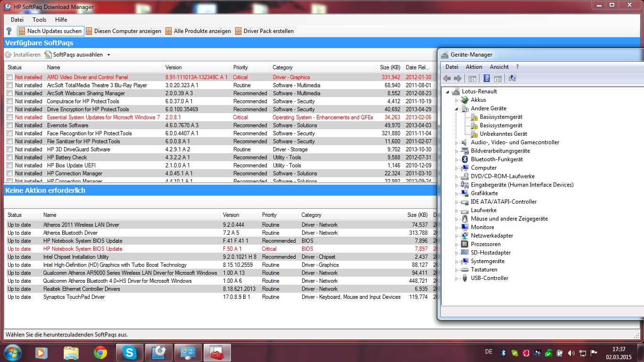Viewport: 644px width, 362px height.
Task: Click the DE language indicator in taskbar
Action: (x=489, y=352)
